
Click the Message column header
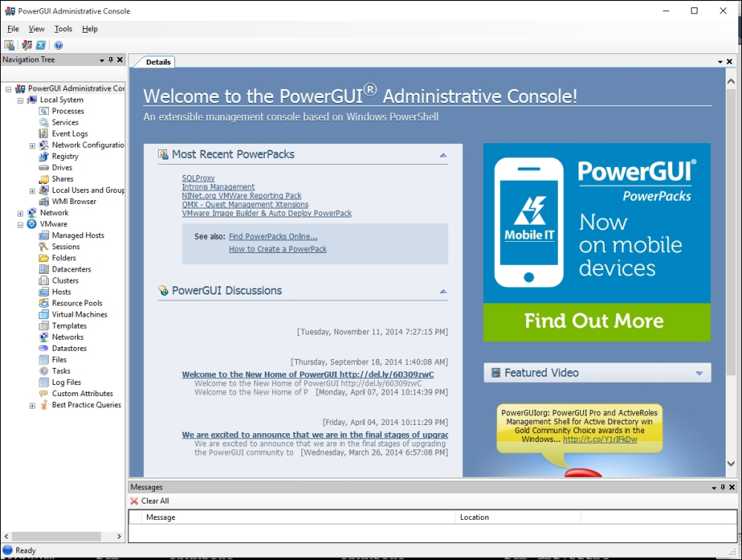298,518
